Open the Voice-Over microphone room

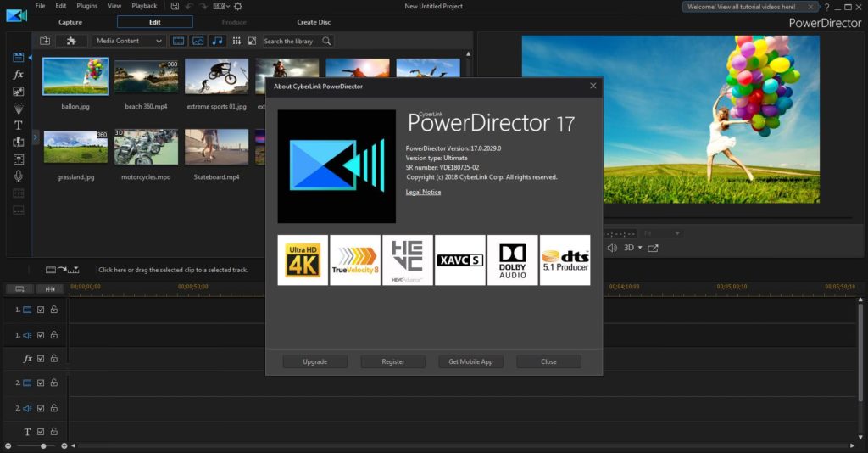18,176
